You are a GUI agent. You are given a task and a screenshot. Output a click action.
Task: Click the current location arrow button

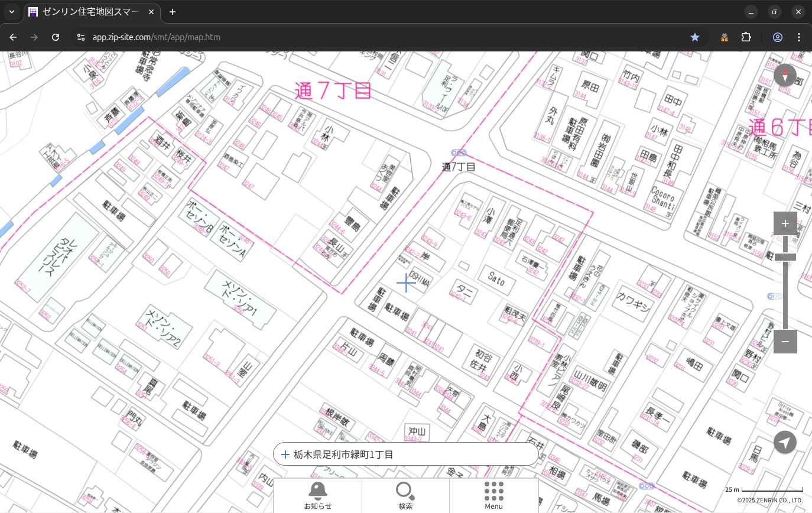[x=785, y=442]
